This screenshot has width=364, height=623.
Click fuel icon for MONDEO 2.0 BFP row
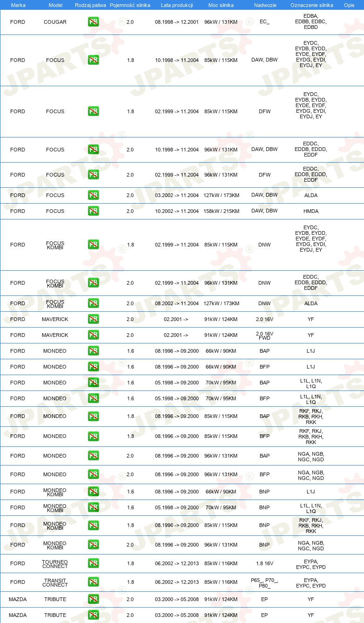click(94, 474)
